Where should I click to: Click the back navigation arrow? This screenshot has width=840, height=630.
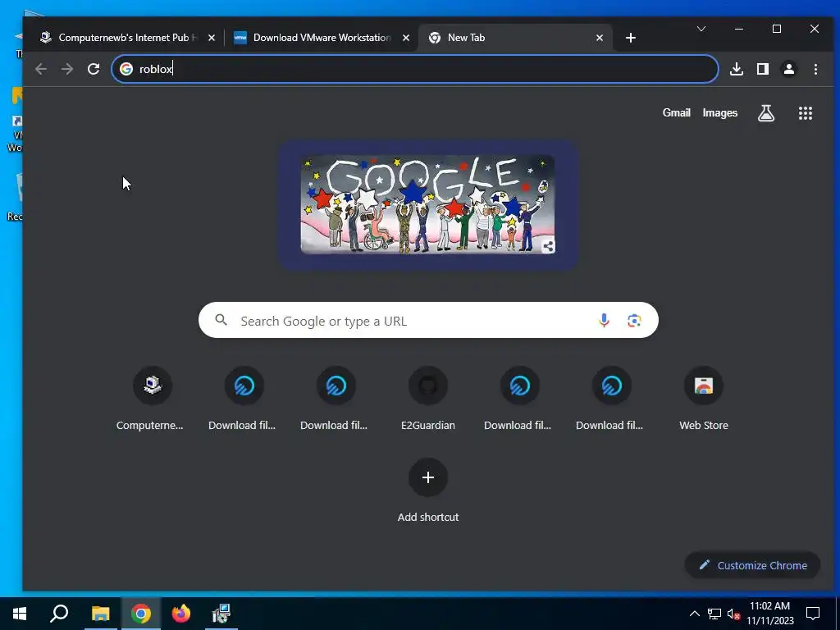[x=41, y=69]
